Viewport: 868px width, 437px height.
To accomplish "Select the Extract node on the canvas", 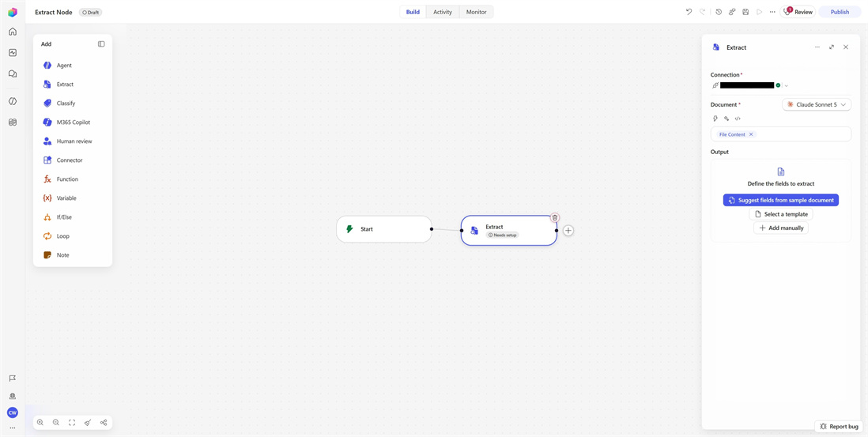I will (x=509, y=230).
